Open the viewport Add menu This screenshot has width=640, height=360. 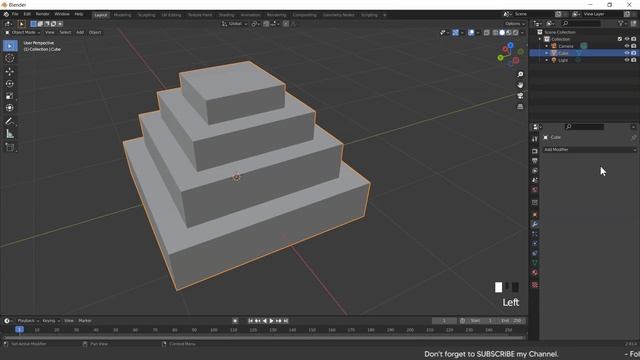coord(80,32)
